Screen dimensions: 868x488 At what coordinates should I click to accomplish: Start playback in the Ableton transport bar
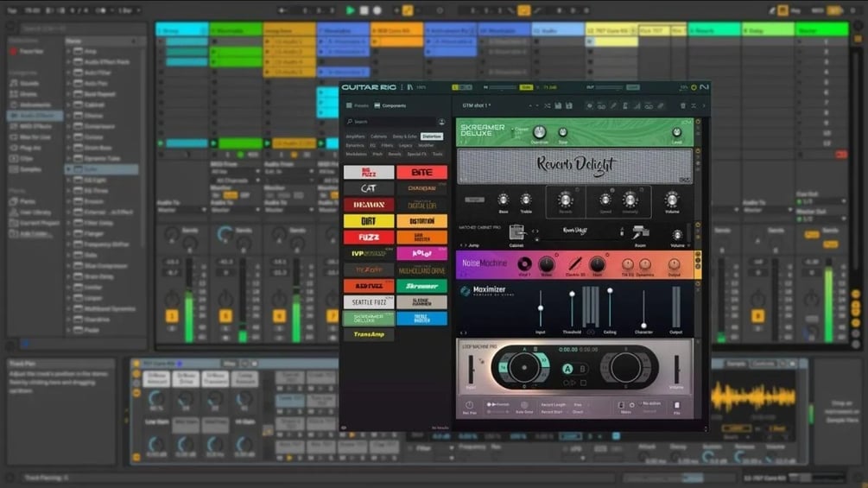pyautogui.click(x=350, y=10)
